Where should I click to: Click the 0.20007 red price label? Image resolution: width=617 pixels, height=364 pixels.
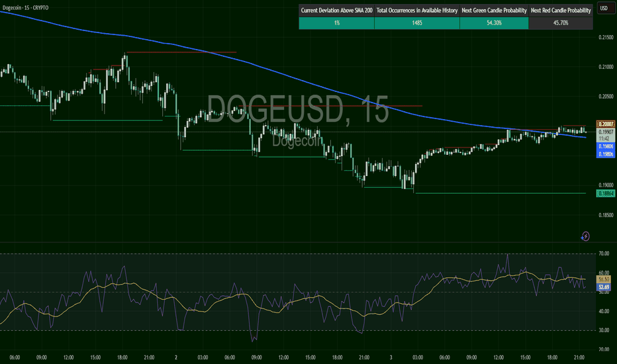[x=606, y=124]
